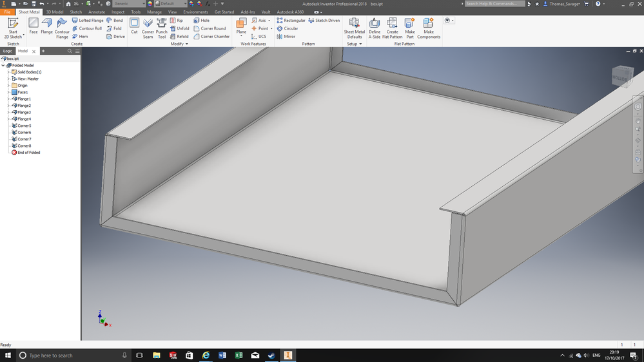Add a new browser panel tab
This screenshot has height=362, width=644.
[43, 51]
